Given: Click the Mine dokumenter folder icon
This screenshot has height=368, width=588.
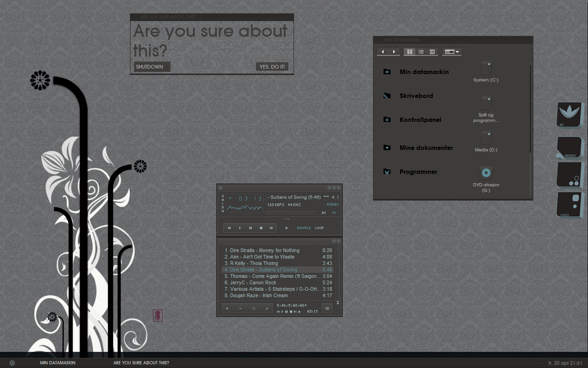Looking at the screenshot, I should click(x=387, y=148).
